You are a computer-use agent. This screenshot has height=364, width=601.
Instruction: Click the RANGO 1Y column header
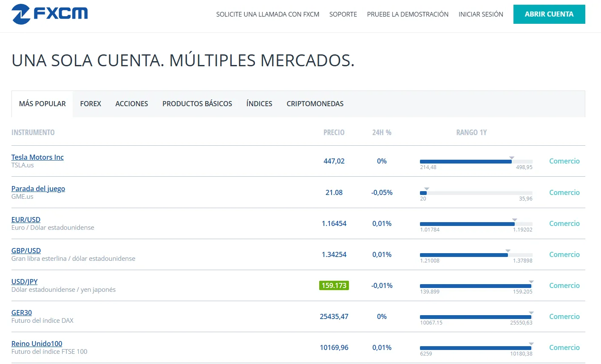click(x=471, y=133)
